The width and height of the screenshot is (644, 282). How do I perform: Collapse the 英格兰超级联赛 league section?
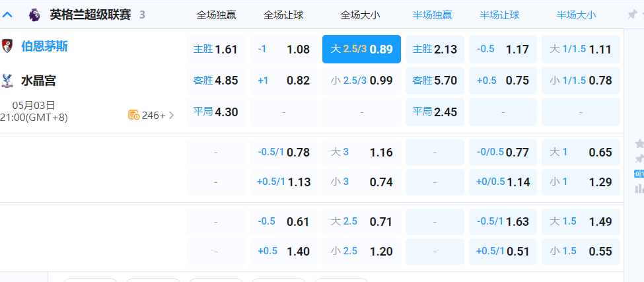coord(7,15)
